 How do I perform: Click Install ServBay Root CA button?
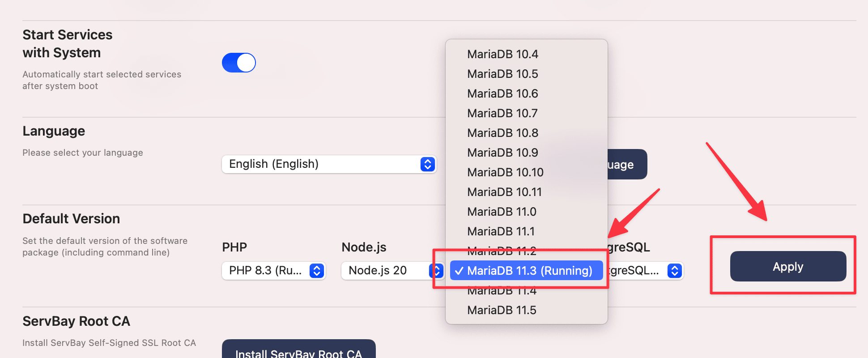299,349
